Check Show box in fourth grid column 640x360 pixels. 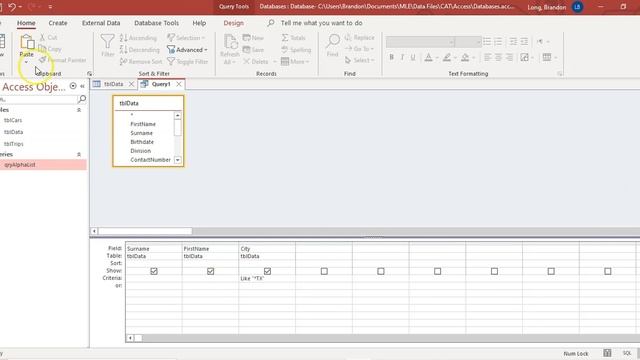point(324,271)
